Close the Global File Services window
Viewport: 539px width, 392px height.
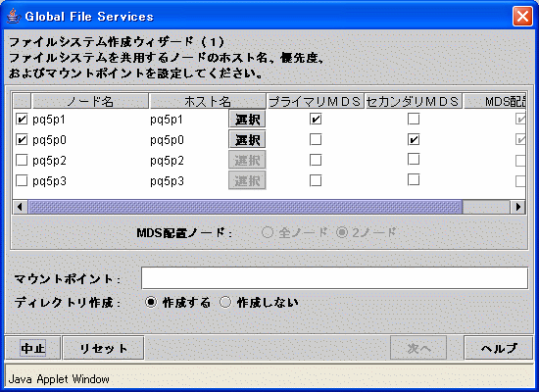522,16
